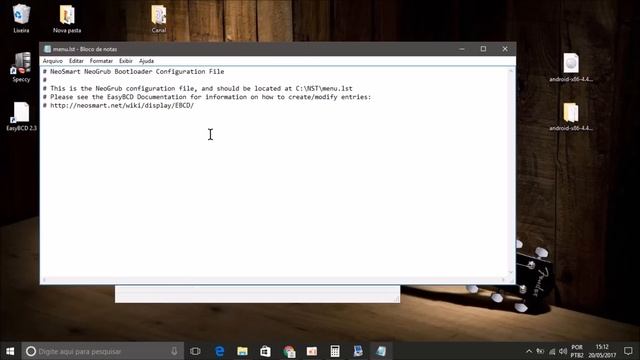Click the URL line 'http://neosmart.net/wiki/display/EBCD/'

[118, 106]
